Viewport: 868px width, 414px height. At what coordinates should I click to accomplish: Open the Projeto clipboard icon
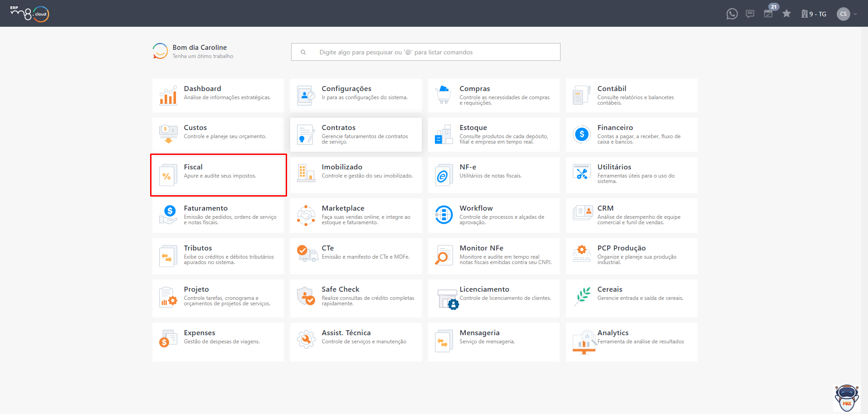pos(168,297)
